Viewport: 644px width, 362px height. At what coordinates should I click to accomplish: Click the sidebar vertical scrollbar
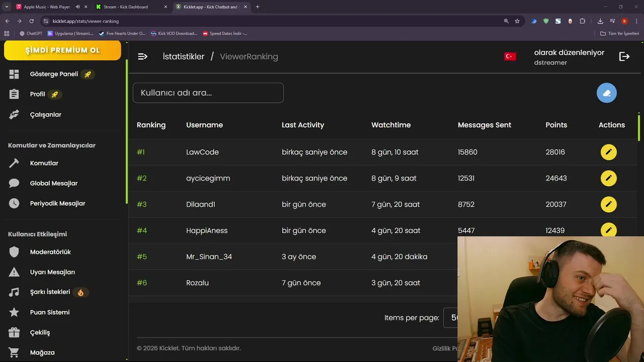coord(127,131)
